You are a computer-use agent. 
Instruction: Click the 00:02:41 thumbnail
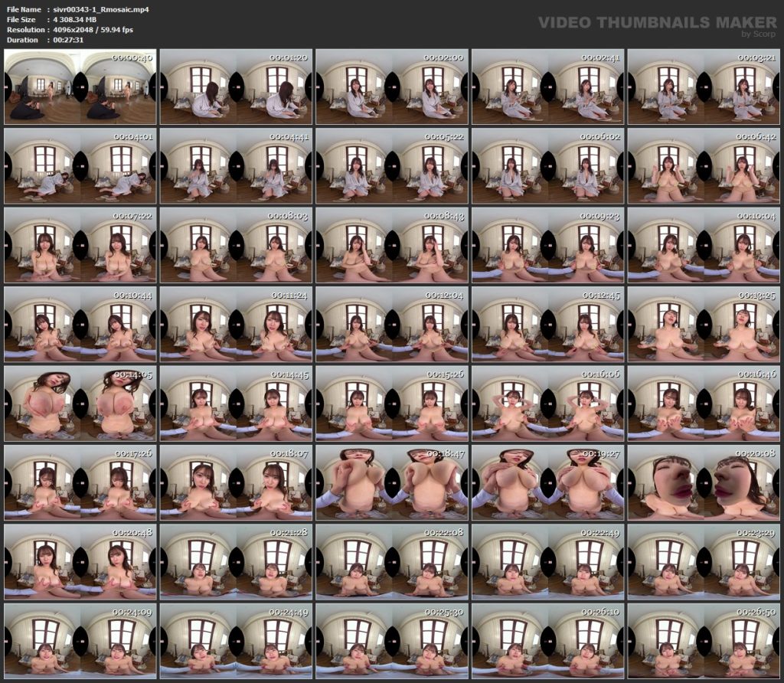click(x=547, y=87)
